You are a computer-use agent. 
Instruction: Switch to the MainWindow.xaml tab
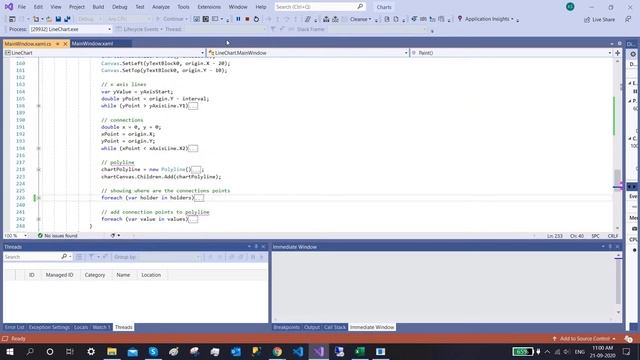point(93,44)
